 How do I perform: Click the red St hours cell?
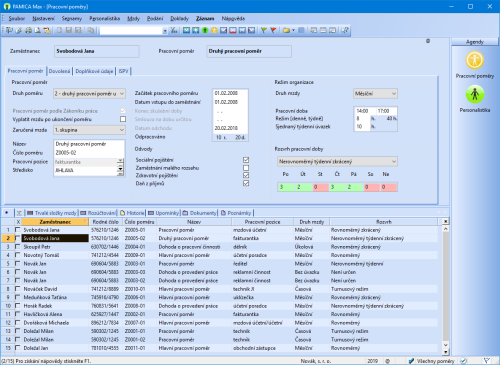coord(320,187)
